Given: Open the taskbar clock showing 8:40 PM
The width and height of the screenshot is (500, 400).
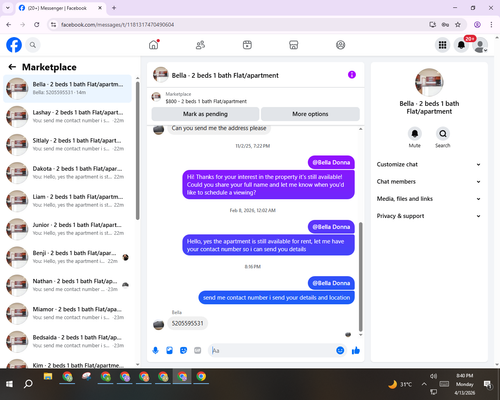Looking at the screenshot, I should [465, 384].
